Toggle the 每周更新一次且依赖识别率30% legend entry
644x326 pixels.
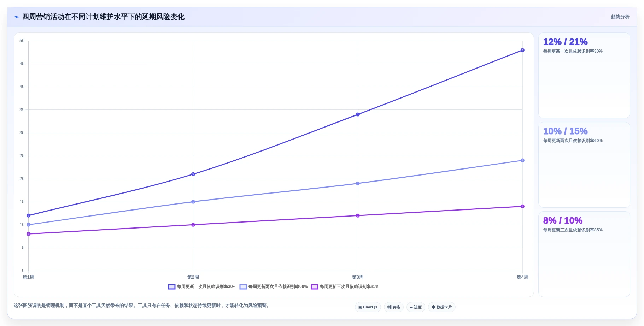202,286
